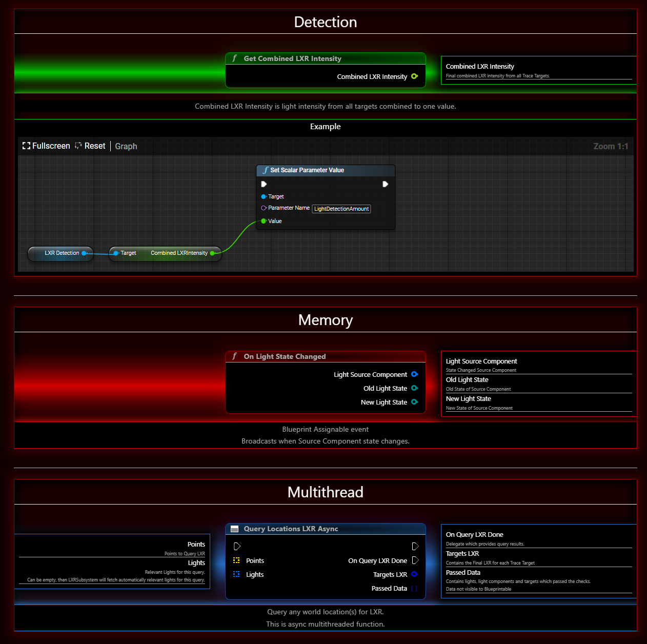Image resolution: width=647 pixels, height=644 pixels.
Task: Click the Lights array input pin
Action: (x=236, y=574)
